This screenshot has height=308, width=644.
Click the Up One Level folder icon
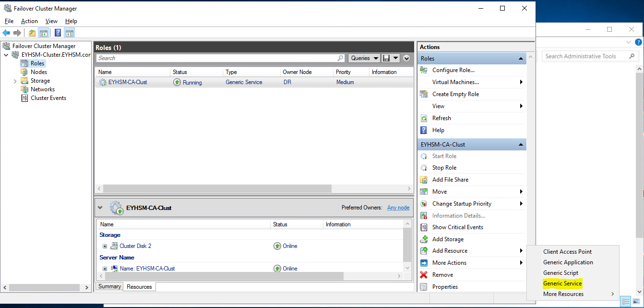32,33
